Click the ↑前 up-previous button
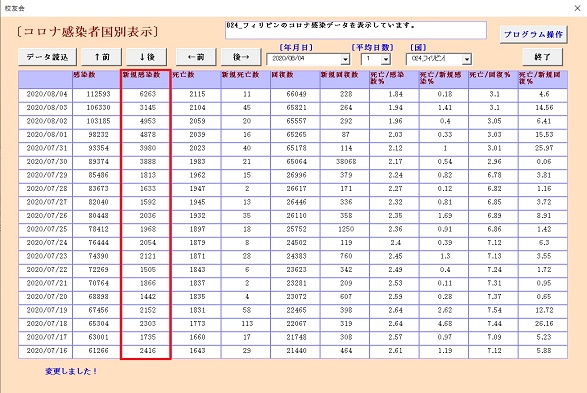This screenshot has height=393, width=587. (102, 57)
